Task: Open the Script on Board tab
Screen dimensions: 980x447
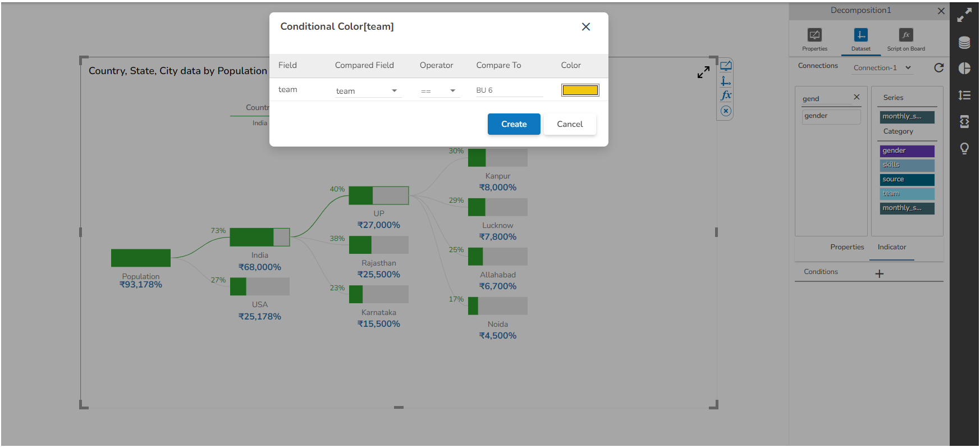Action: pos(906,39)
